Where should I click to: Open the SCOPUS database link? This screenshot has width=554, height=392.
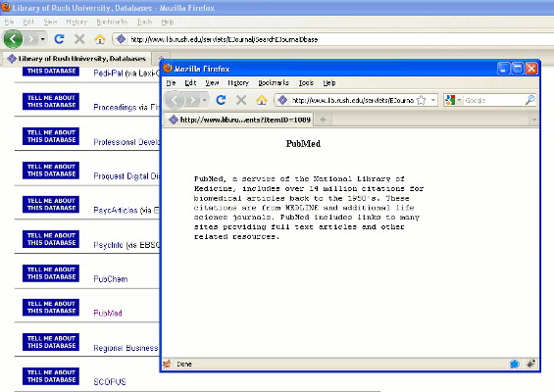pos(110,382)
